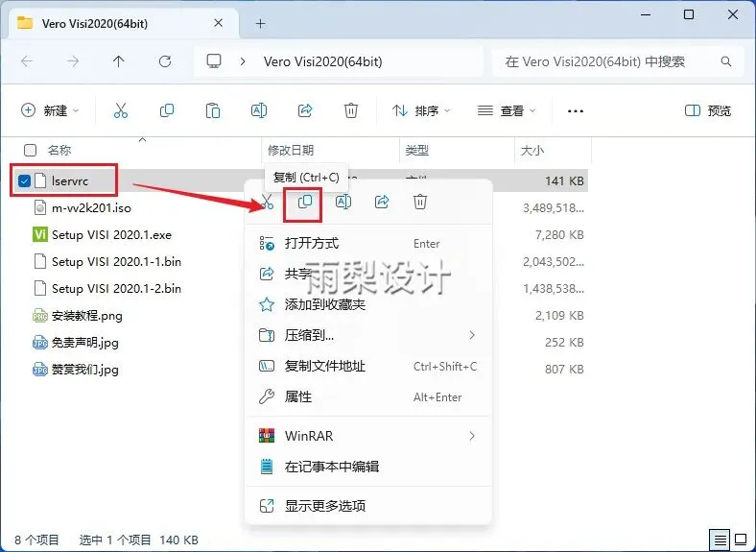The image size is (756, 552).
Task: Switch to large icons view in status bar
Action: 741,540
